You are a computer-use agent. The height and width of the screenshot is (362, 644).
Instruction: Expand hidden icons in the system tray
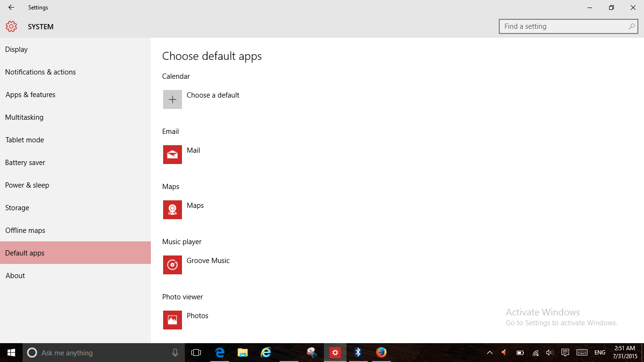tap(489, 352)
